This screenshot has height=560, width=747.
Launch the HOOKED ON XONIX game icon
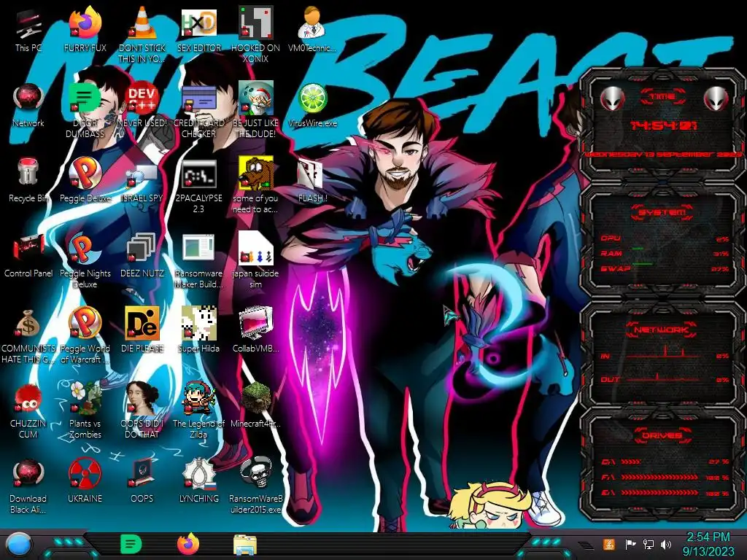(x=255, y=34)
